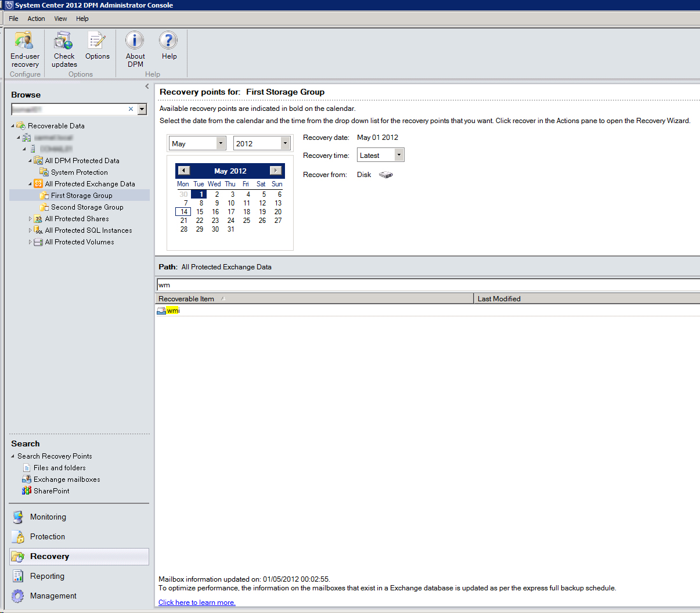Open the Options toolbar button
Viewport: 700px width, 613px height.
coord(97,46)
